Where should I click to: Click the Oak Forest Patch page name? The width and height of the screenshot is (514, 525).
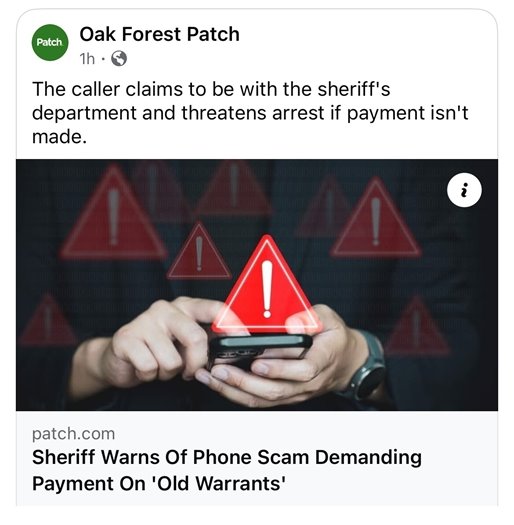click(x=159, y=34)
